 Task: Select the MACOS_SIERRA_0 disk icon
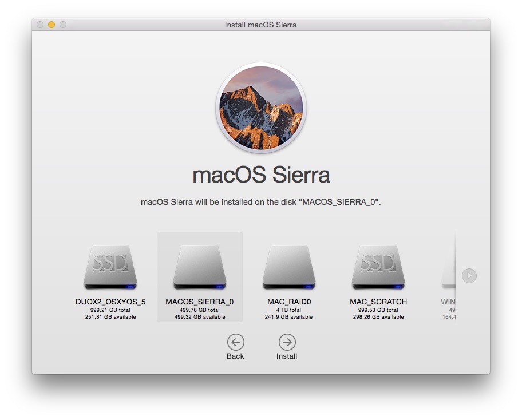point(200,268)
